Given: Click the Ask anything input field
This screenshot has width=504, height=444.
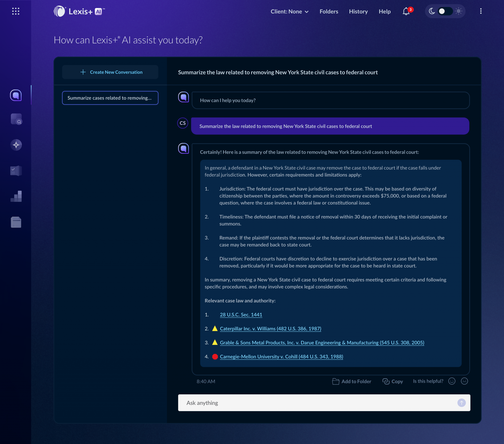Looking at the screenshot, I should pos(296,403).
